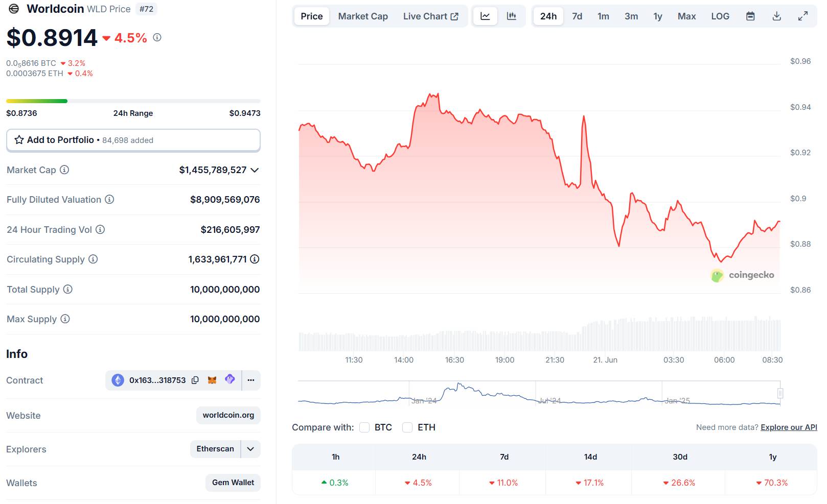Screen dimensions: 827x504
Task: Select the 24h time range
Action: pyautogui.click(x=548, y=16)
